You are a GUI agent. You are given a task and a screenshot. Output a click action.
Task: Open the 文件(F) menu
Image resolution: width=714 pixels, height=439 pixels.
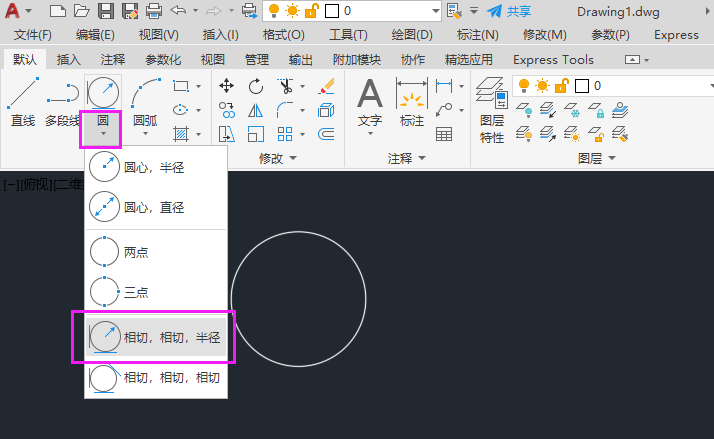pos(33,35)
